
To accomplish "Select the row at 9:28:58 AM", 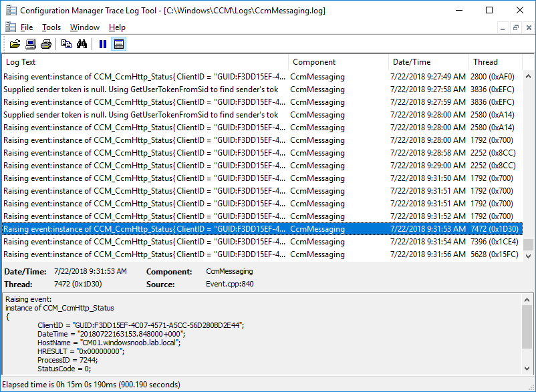I will point(263,153).
